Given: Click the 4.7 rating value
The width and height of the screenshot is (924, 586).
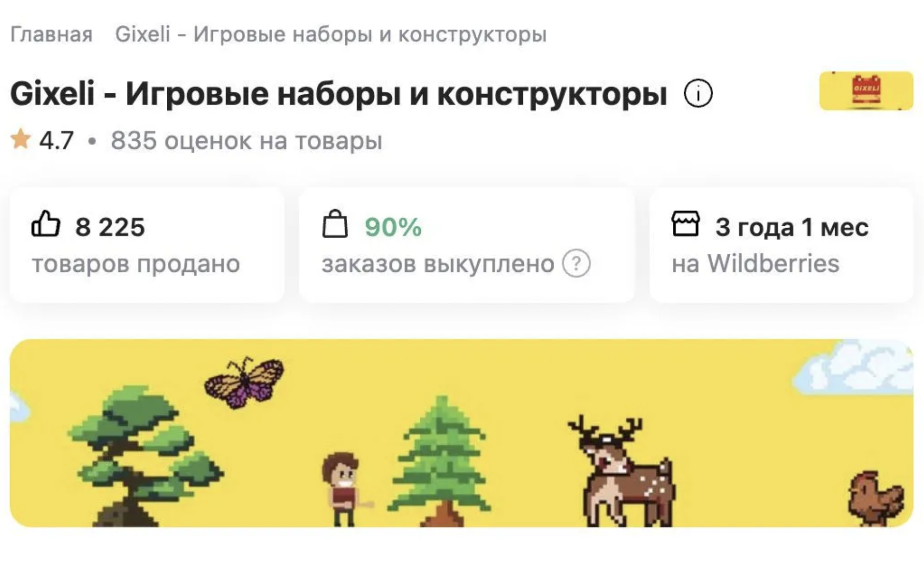Looking at the screenshot, I should coord(56,140).
